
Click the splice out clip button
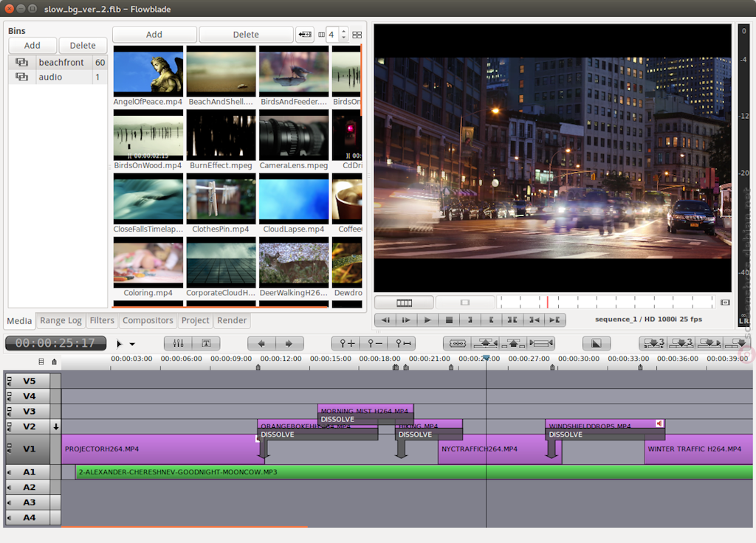coord(486,343)
